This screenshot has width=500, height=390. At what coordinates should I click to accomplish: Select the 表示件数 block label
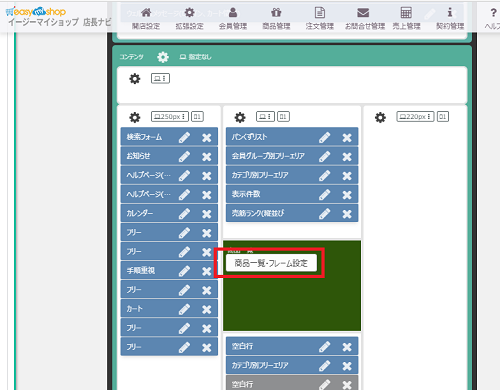[x=246, y=194]
